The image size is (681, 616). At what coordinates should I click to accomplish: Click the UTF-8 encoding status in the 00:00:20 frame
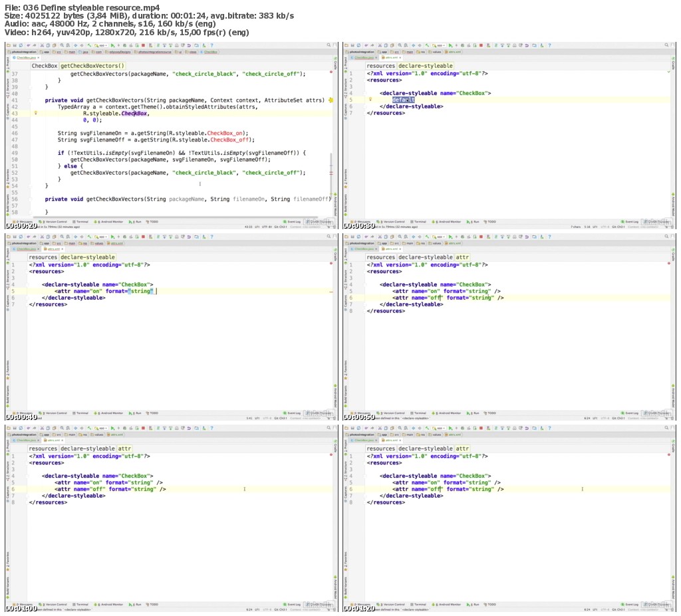pos(267,227)
